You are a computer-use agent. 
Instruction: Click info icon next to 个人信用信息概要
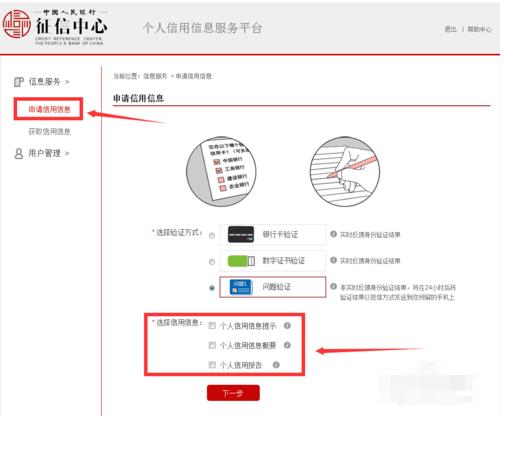click(287, 345)
